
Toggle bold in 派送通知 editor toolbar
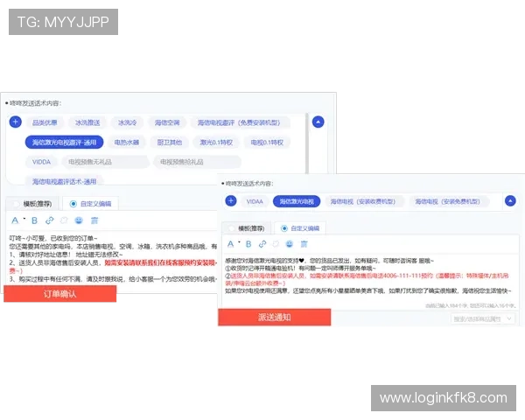[248, 244]
